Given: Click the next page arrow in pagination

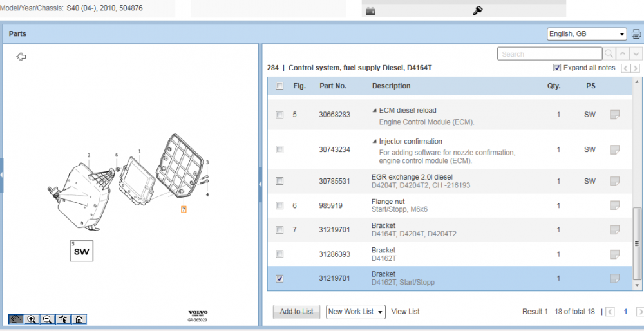Looking at the screenshot, I should (639, 312).
